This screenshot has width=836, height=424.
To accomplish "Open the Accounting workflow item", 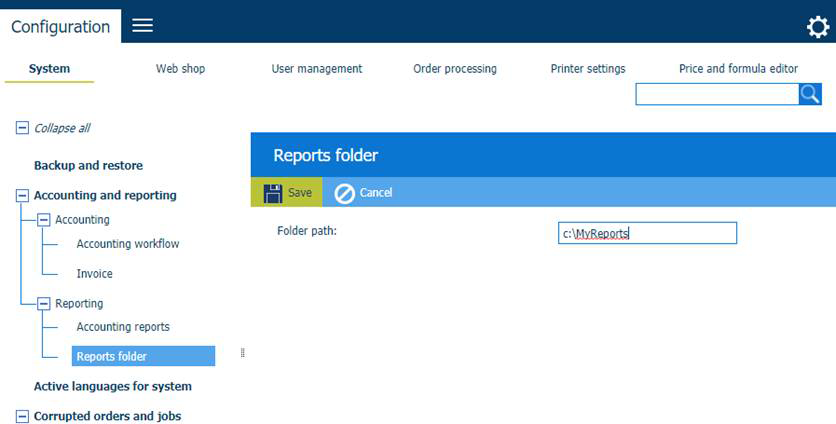I will coord(128,244).
